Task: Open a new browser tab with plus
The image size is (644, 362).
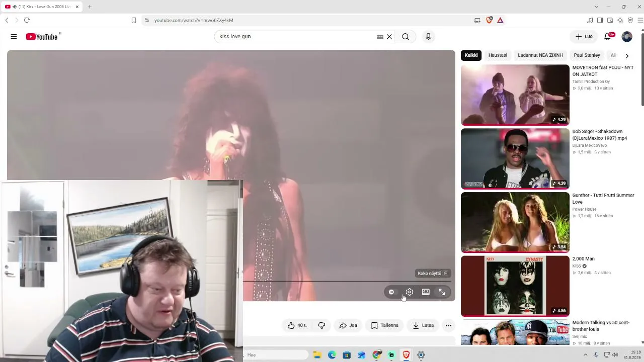Action: (x=90, y=7)
